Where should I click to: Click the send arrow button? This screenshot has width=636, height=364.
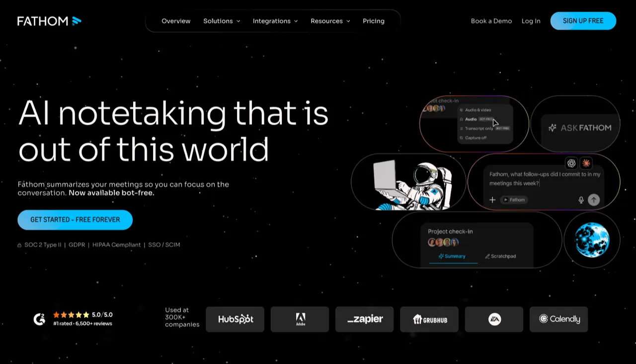pyautogui.click(x=594, y=200)
